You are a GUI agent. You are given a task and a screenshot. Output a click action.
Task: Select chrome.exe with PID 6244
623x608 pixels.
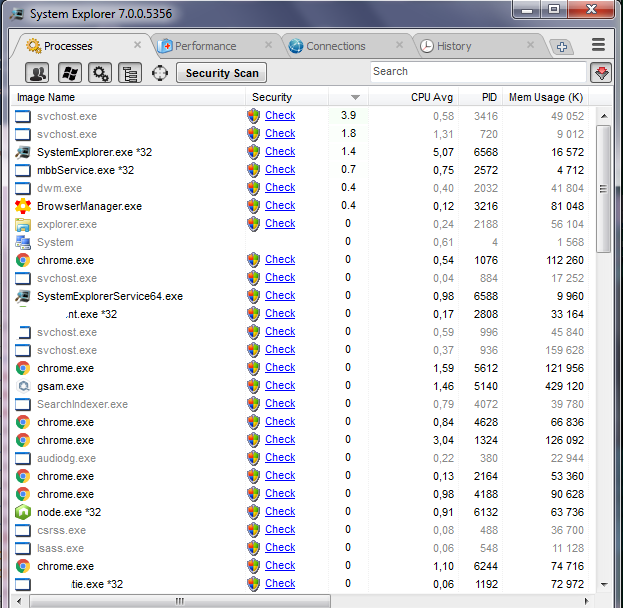coord(66,566)
